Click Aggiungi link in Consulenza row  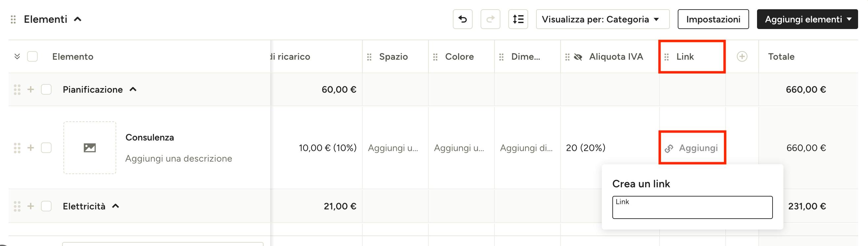click(x=691, y=148)
